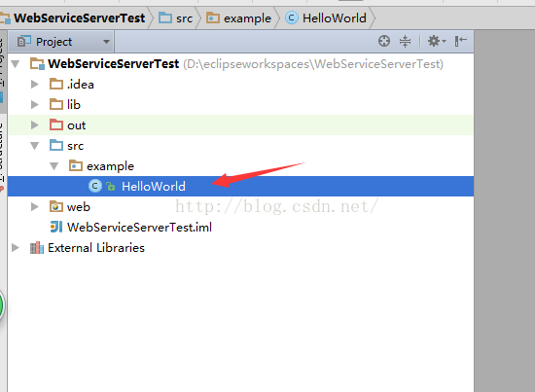The image size is (535, 392).
Task: Click the web folder icon
Action: [x=56, y=207]
